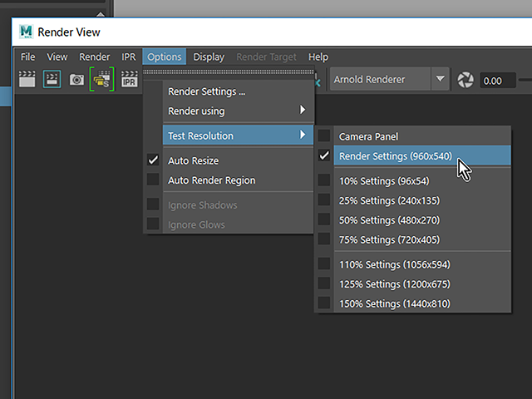Image resolution: width=532 pixels, height=399 pixels.
Task: Open the Display menu
Action: pos(209,57)
